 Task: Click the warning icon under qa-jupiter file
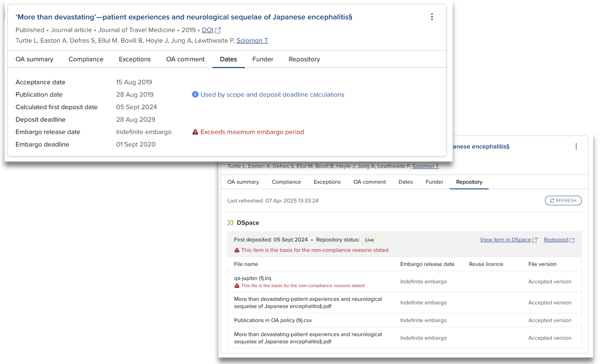click(x=237, y=286)
